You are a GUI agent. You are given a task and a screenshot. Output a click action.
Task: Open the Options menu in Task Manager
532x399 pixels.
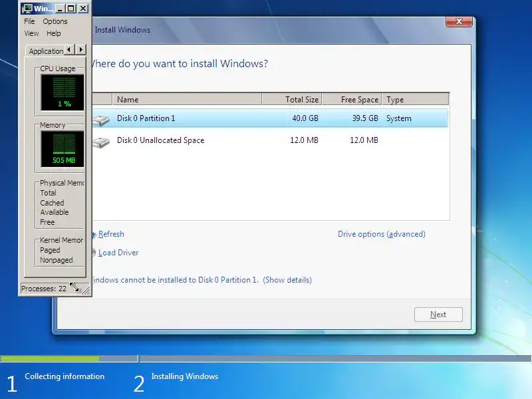(55, 21)
